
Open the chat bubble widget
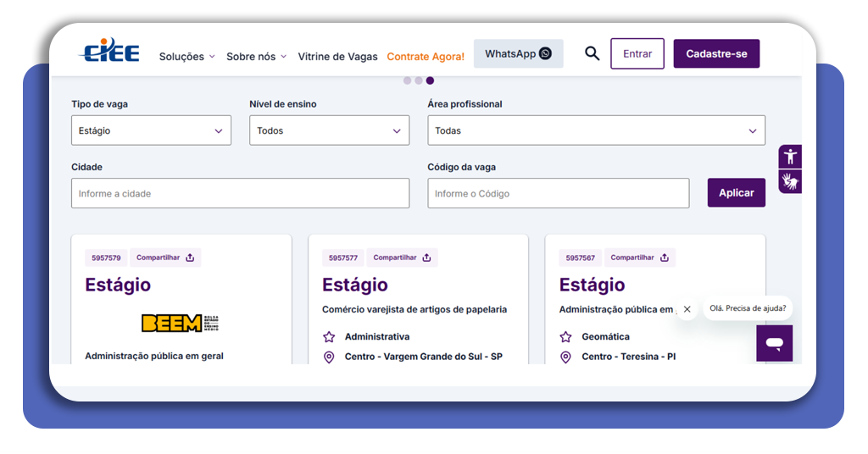point(774,343)
